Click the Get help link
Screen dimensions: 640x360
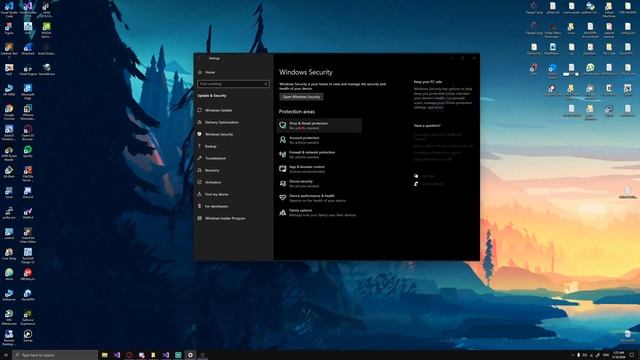428,176
